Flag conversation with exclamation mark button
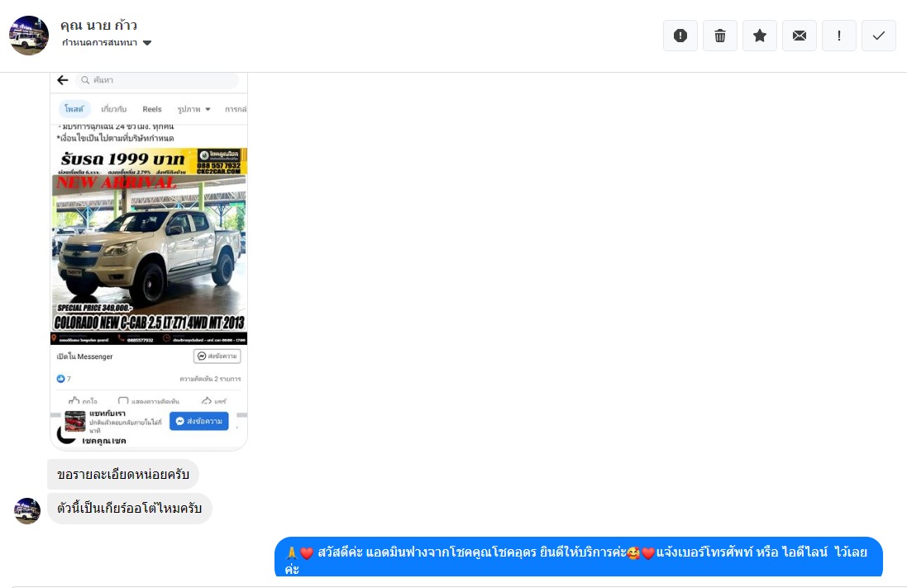 (838, 36)
